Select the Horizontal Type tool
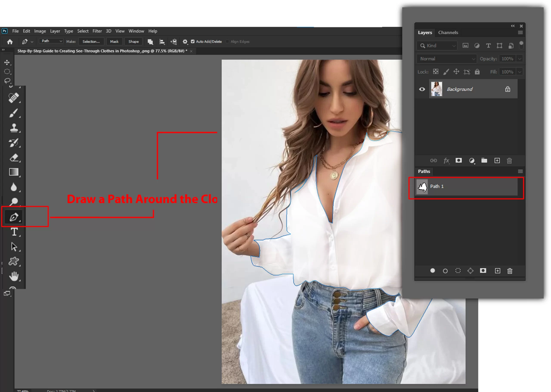Viewport: 551px width, 392px height. pyautogui.click(x=14, y=232)
